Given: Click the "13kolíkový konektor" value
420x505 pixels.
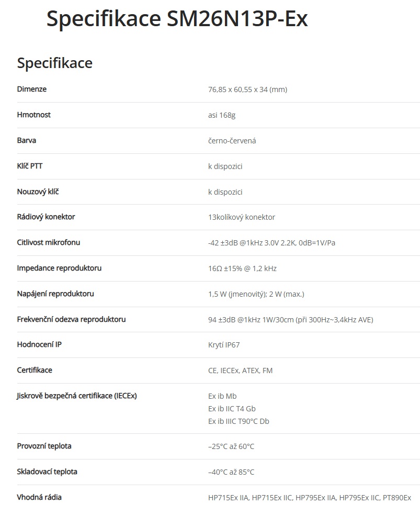Looking at the screenshot, I should click(x=241, y=217).
